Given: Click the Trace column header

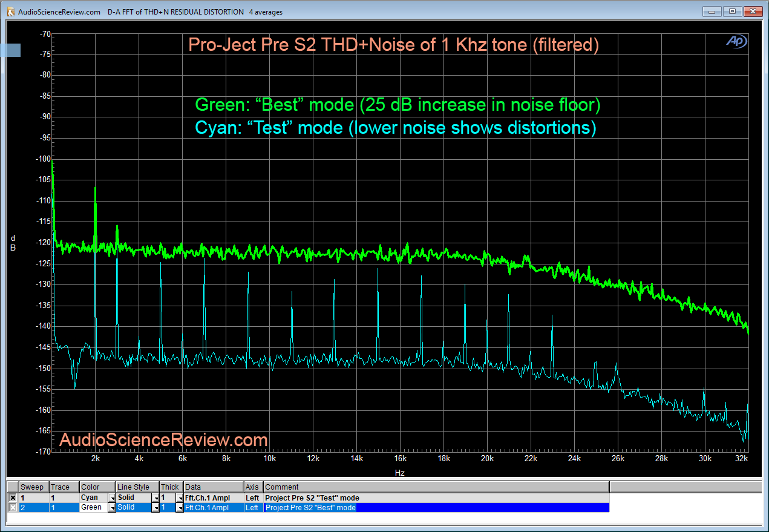Looking at the screenshot, I should pos(64,487).
